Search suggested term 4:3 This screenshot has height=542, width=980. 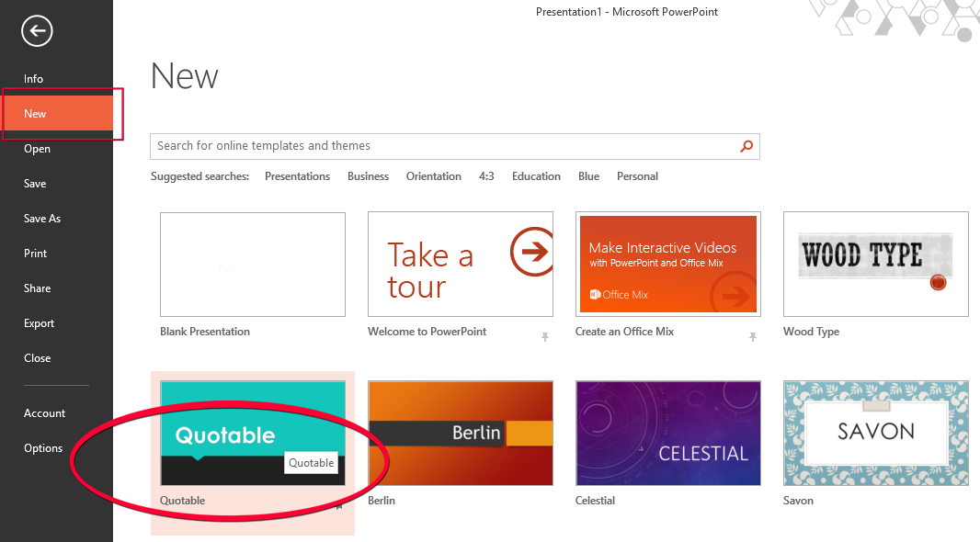click(486, 176)
